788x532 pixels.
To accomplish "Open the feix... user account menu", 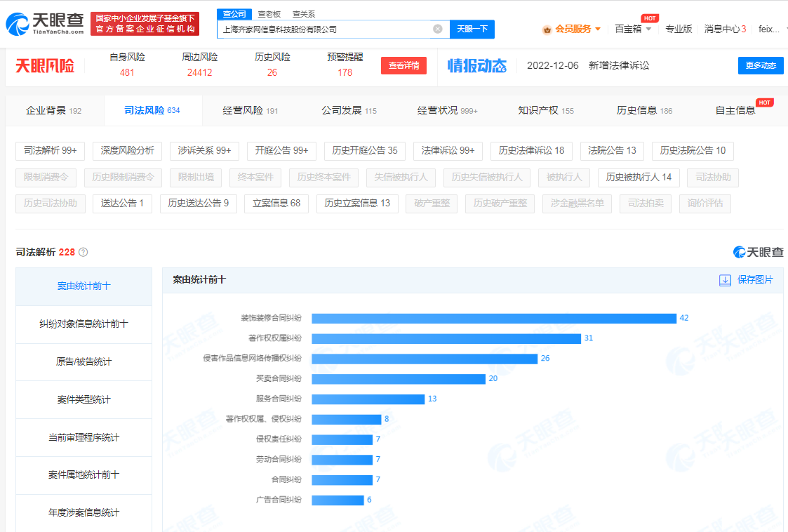I will tap(770, 29).
